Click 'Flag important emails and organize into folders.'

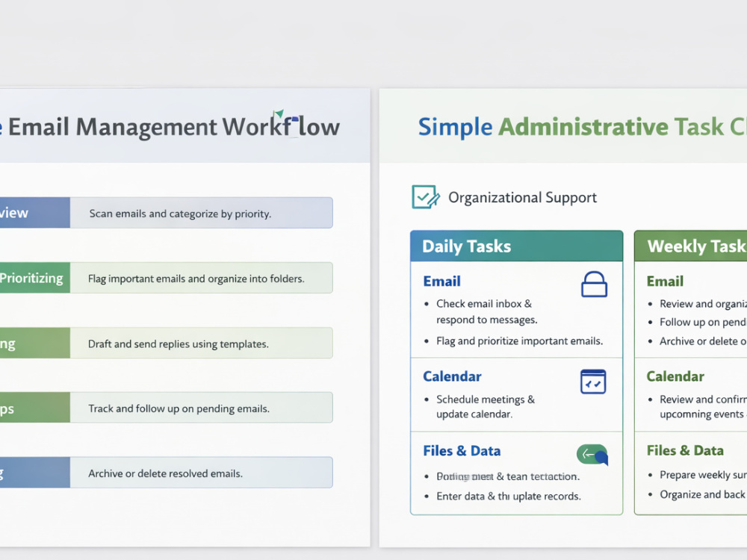pyautogui.click(x=196, y=279)
